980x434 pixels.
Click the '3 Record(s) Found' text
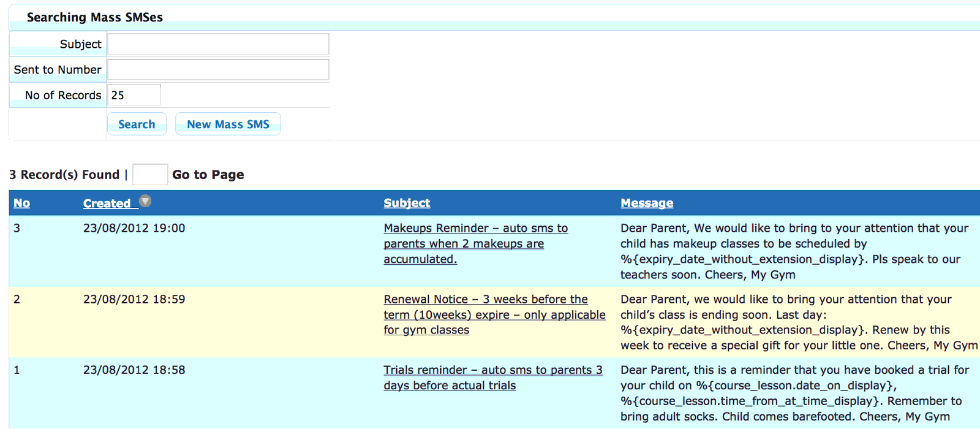(x=64, y=175)
